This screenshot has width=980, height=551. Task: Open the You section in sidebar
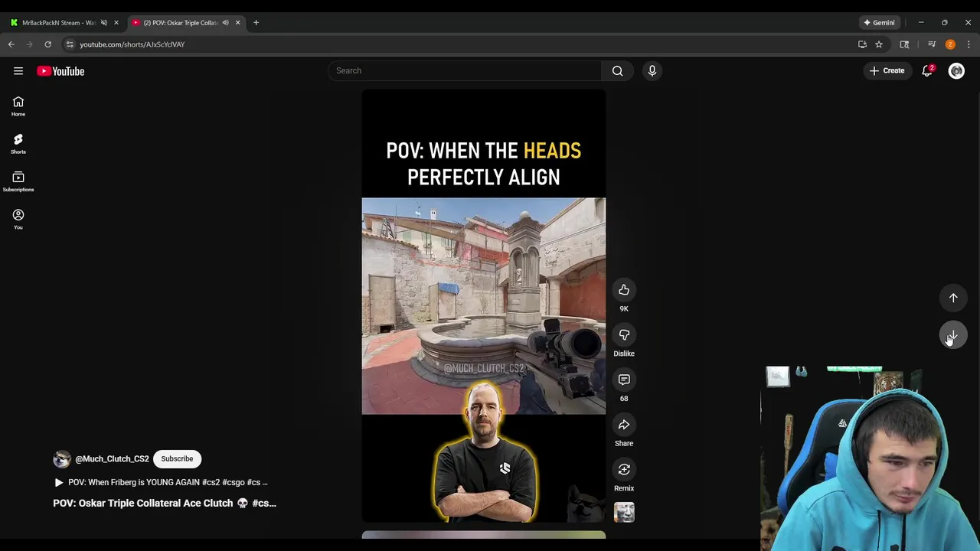coord(18,219)
